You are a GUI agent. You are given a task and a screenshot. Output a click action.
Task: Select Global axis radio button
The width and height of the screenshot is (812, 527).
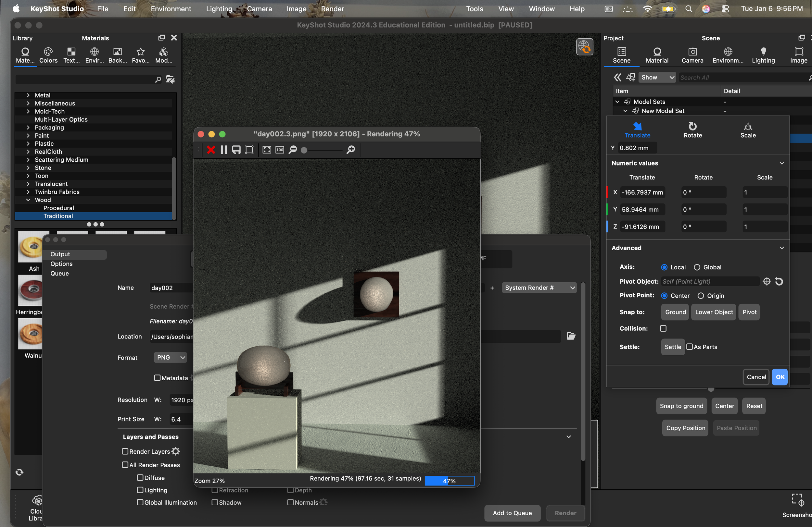(697, 267)
